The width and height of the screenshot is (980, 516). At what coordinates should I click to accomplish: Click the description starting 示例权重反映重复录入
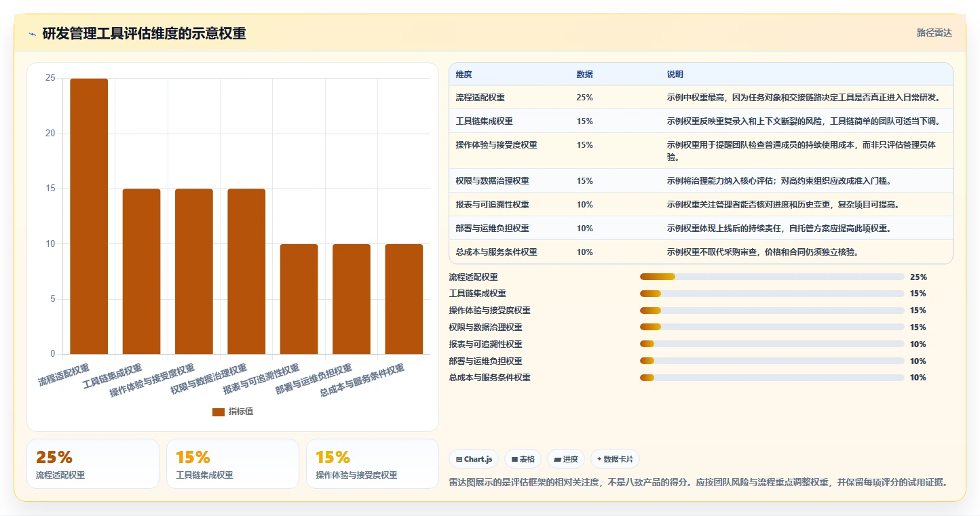[805, 121]
